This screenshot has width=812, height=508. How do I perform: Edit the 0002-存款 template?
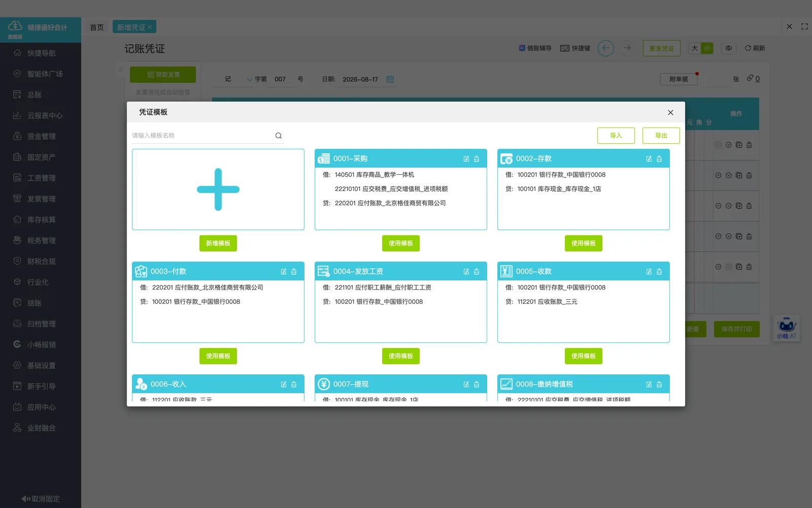(649, 159)
